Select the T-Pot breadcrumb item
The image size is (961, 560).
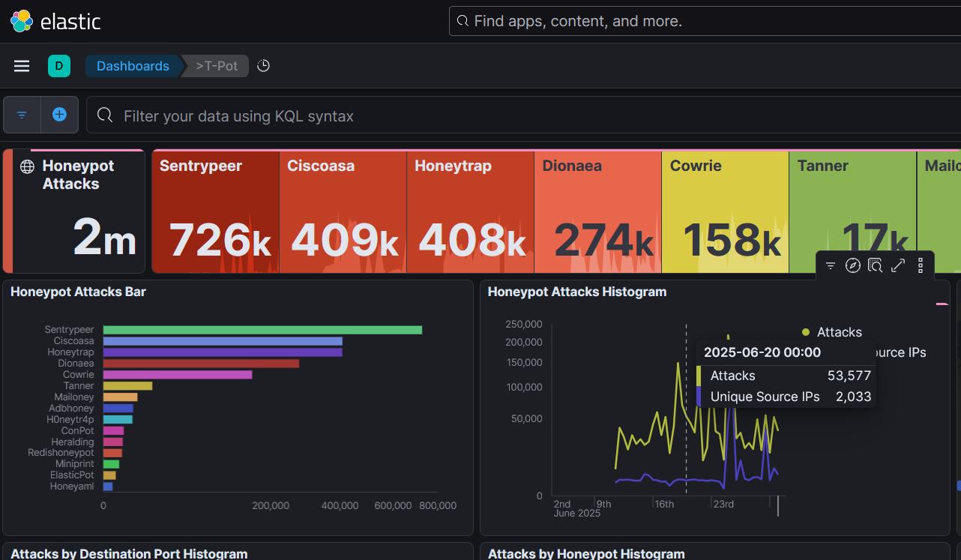click(x=217, y=66)
